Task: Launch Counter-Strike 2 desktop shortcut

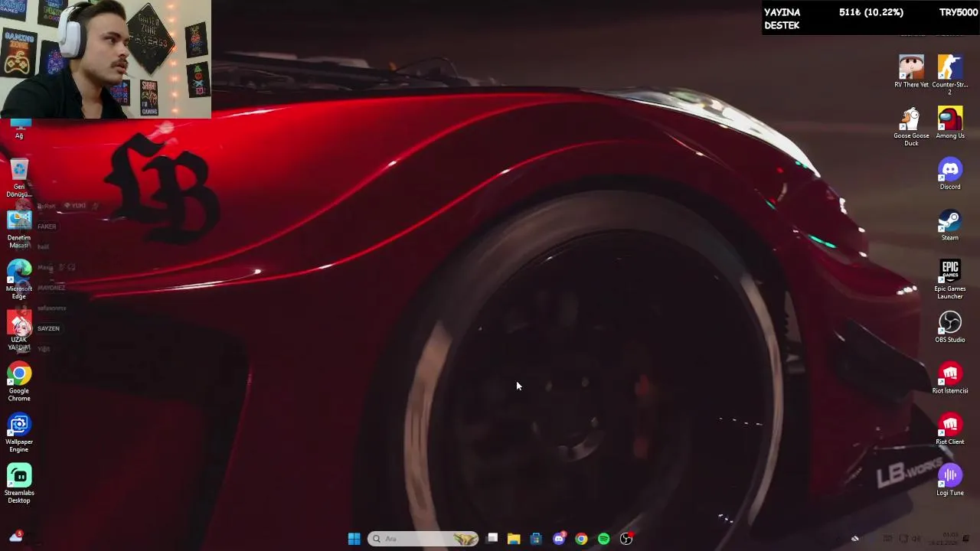Action: pos(950,74)
